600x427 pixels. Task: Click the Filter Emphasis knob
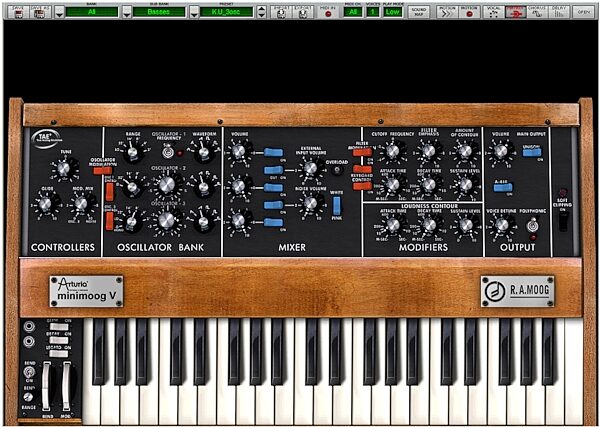(429, 151)
